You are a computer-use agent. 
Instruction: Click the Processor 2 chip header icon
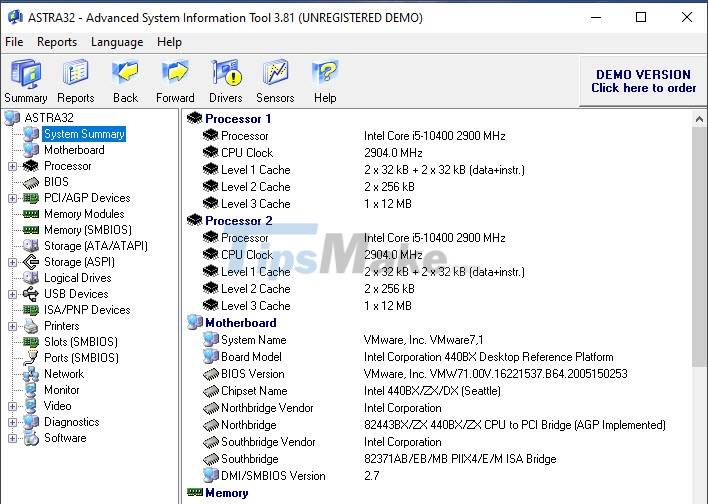click(194, 220)
